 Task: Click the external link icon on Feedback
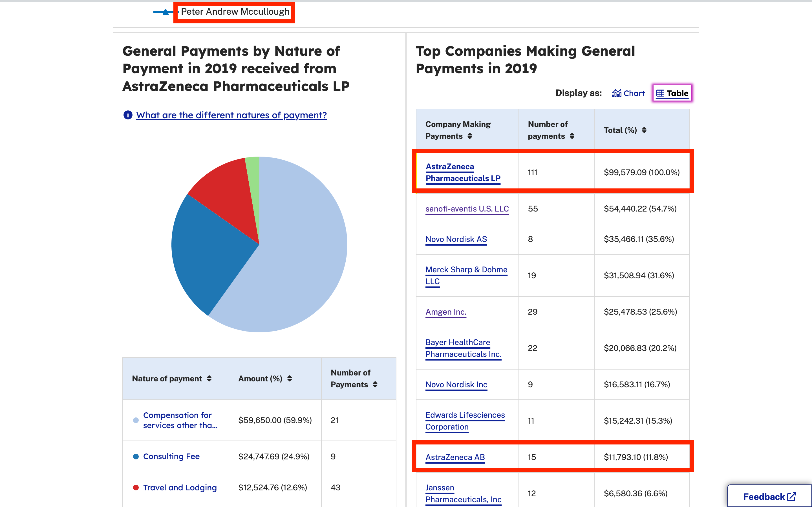(x=791, y=496)
